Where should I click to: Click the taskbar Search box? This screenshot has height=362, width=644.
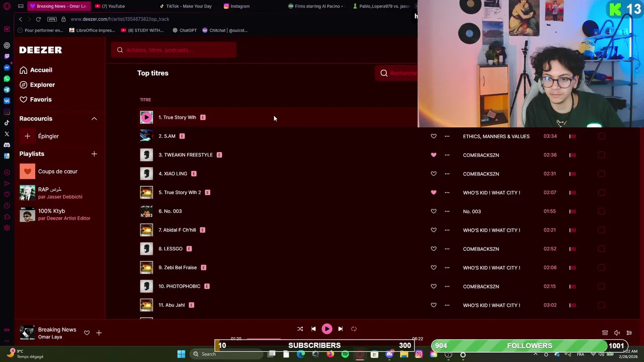tap(227, 354)
